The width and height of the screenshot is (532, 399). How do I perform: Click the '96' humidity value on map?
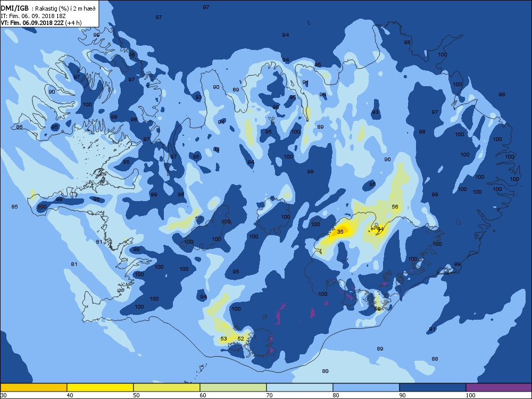click(181, 194)
